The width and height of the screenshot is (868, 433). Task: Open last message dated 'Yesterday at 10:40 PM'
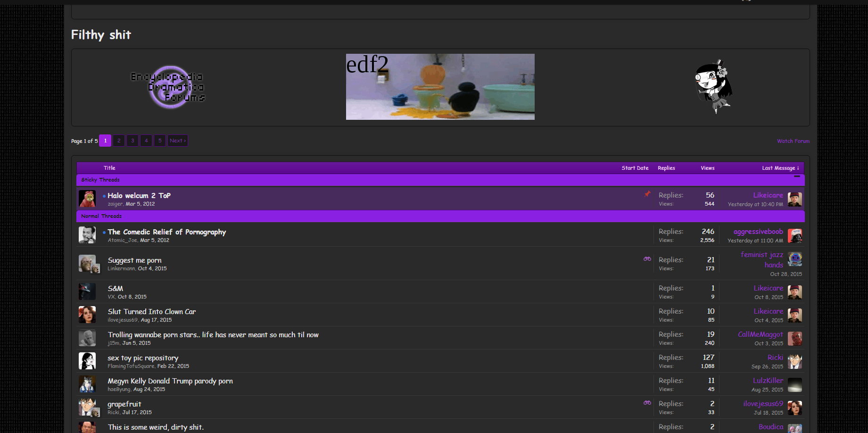pos(755,204)
